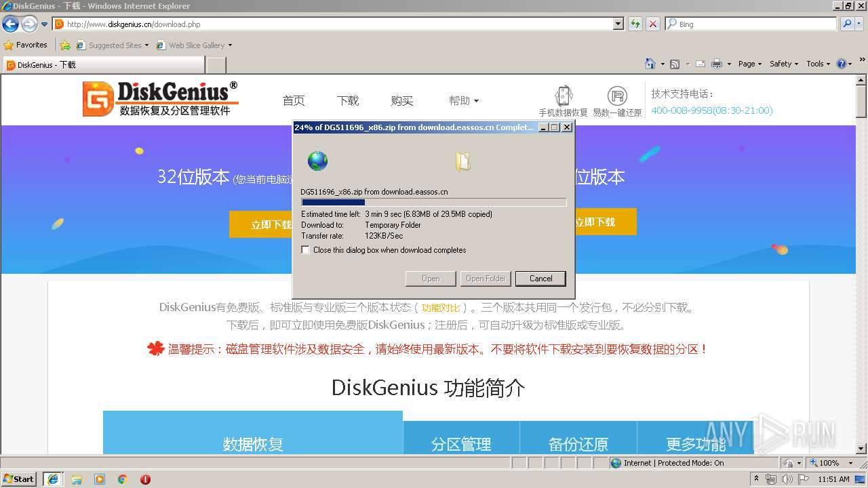Screen dimensions: 868x488
Task: Click the scrollbar down arrow
Action: tap(861, 449)
